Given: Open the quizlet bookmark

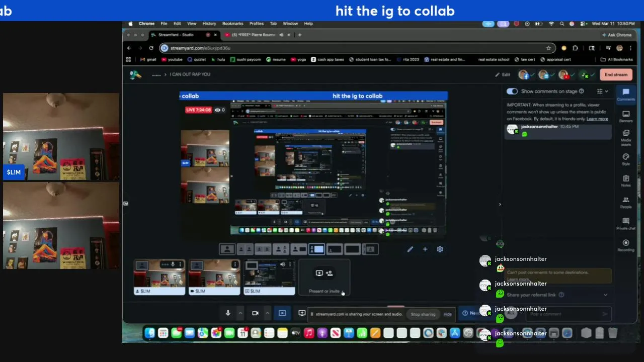Looking at the screenshot, I should point(197,59).
